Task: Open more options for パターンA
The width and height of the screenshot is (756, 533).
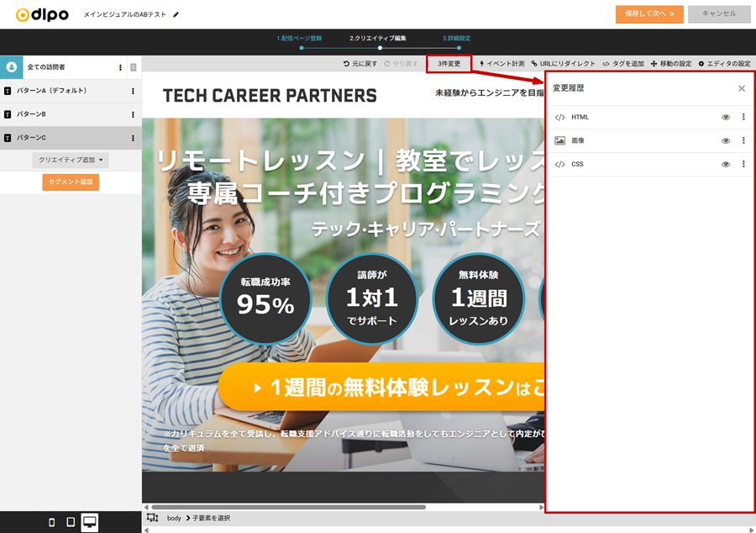Action: [x=133, y=91]
